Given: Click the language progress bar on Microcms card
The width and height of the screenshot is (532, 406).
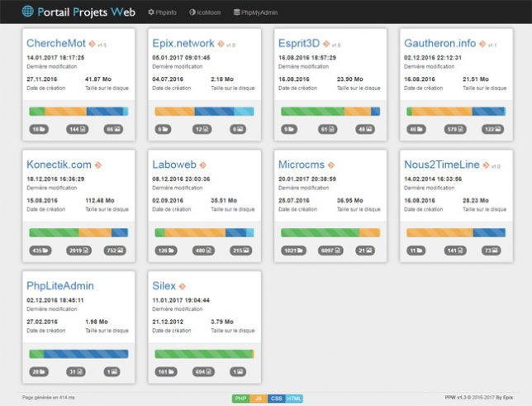Looking at the screenshot, I should [330, 232].
